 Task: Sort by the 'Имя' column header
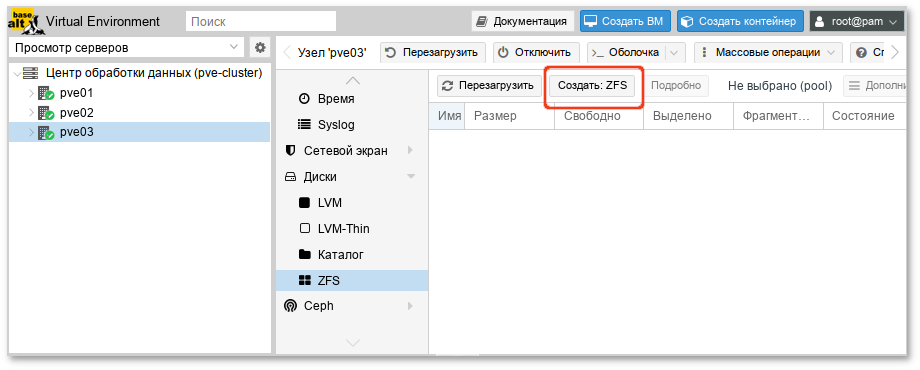pyautogui.click(x=447, y=116)
